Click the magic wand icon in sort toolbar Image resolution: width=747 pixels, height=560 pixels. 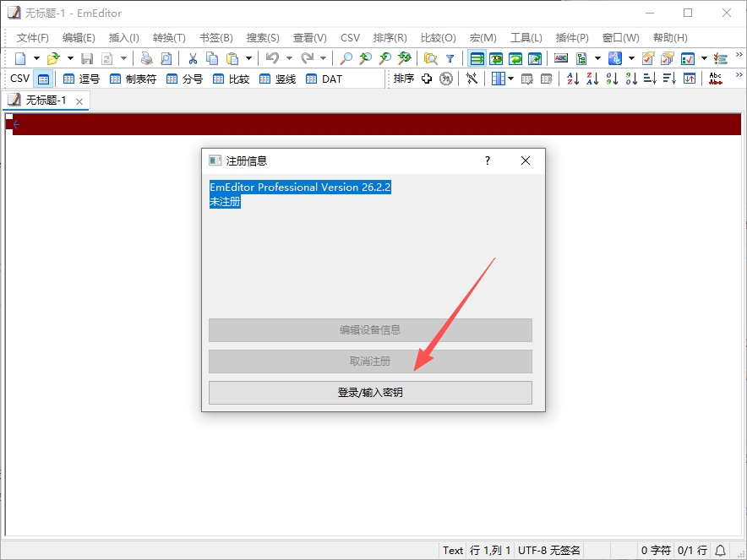click(x=472, y=79)
